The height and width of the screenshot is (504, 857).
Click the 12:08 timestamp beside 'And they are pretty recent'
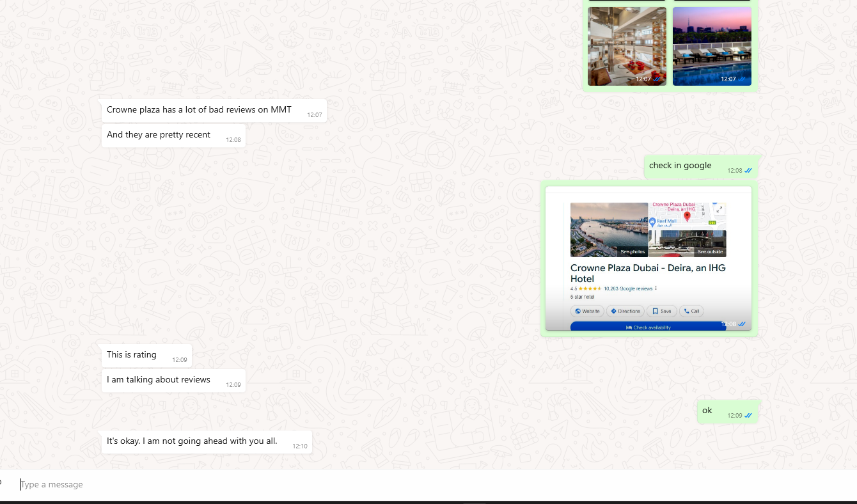233,139
